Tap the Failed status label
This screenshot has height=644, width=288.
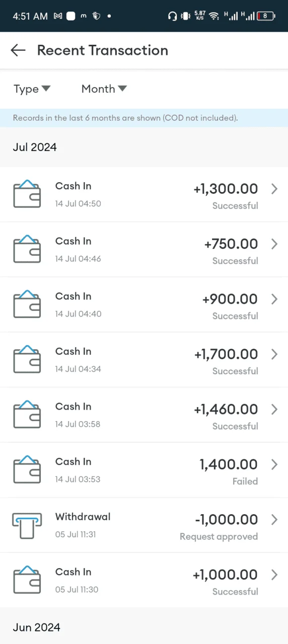(x=245, y=481)
